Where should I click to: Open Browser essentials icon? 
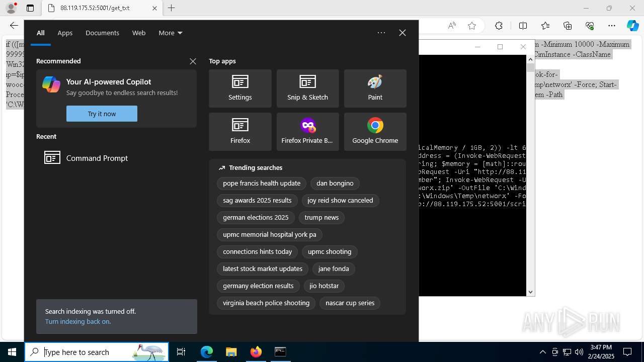click(x=590, y=26)
